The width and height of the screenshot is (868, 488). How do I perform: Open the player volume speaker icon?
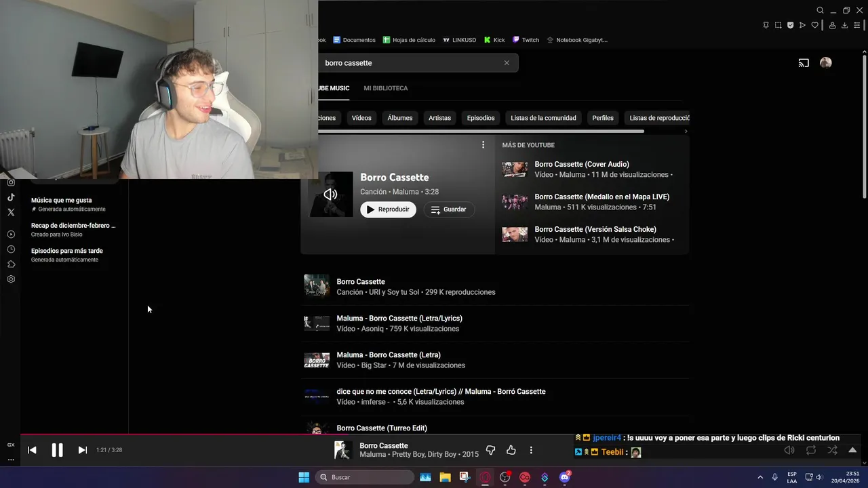(789, 450)
